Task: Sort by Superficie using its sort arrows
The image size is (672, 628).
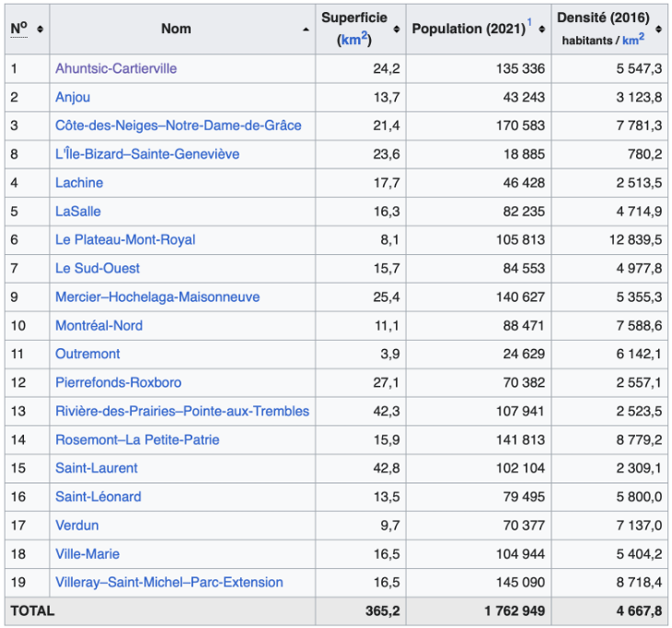Action: [396, 29]
